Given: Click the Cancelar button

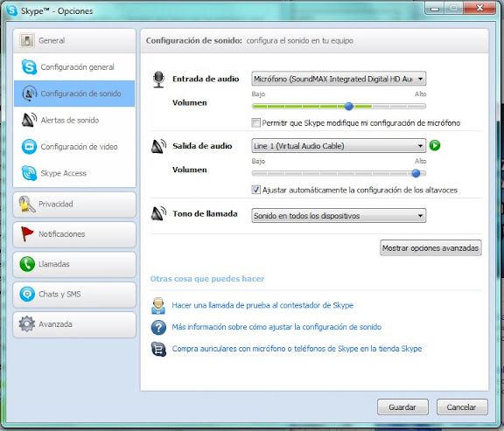Looking at the screenshot, I should tap(462, 407).
